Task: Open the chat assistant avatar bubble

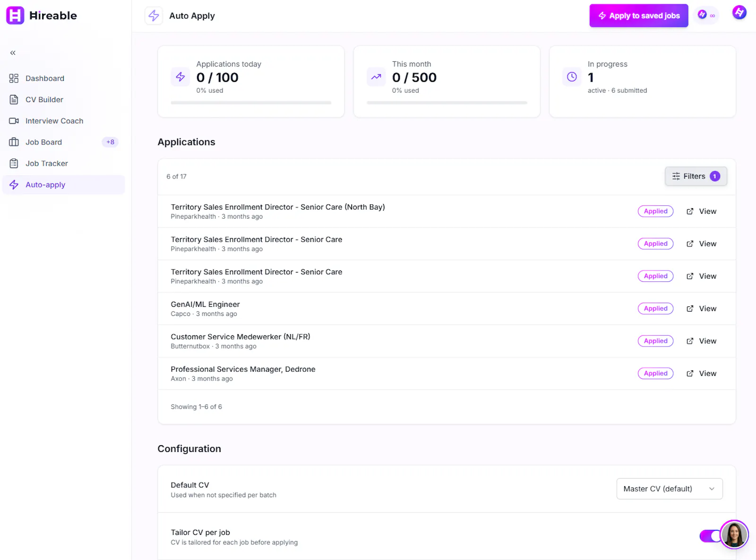Action: tap(734, 535)
